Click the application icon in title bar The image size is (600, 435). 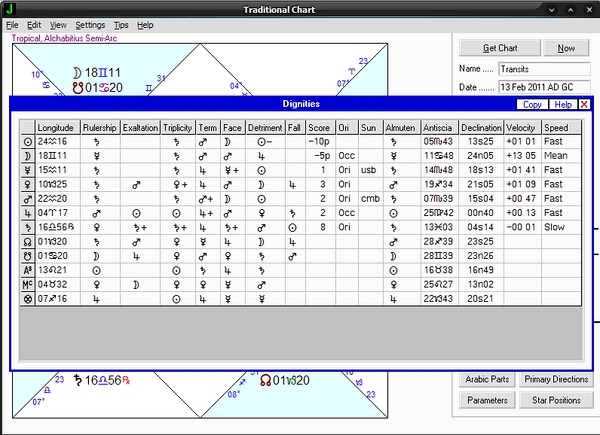[10, 9]
